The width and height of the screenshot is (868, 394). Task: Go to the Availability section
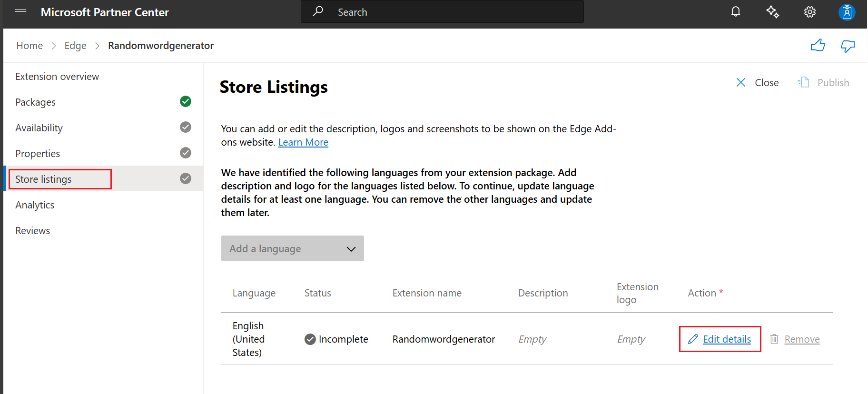coord(39,128)
